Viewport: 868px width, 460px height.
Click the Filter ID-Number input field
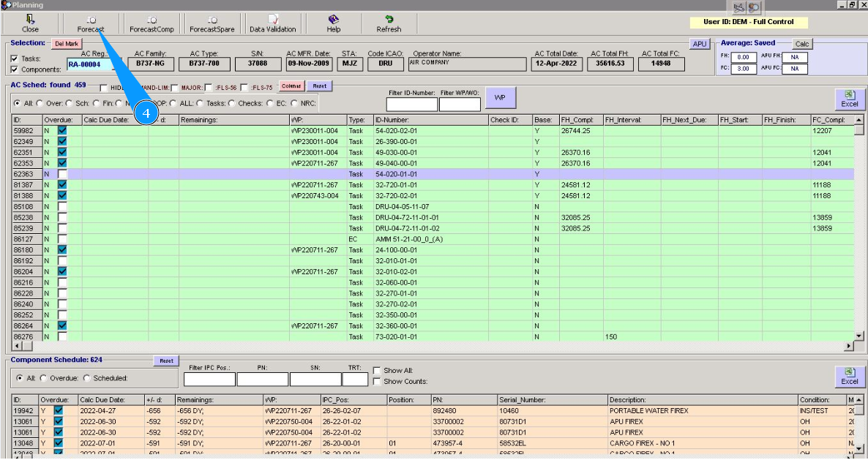(x=412, y=105)
